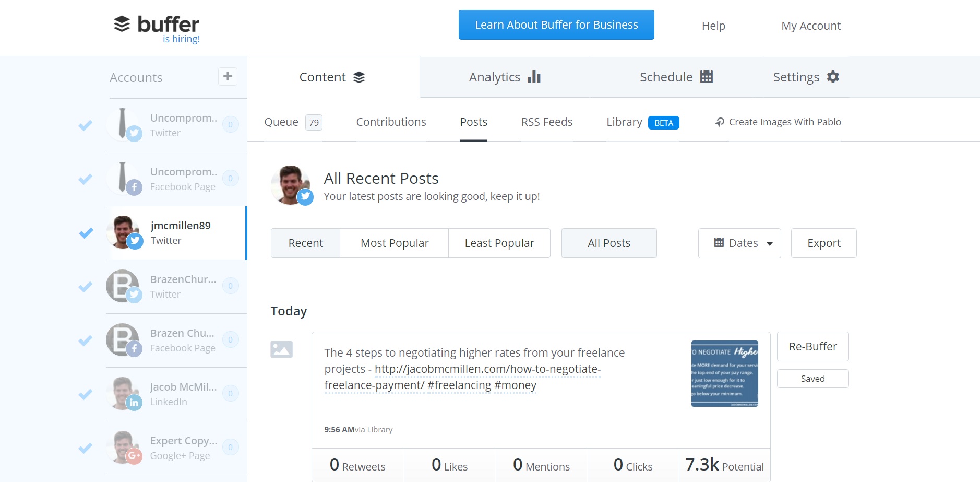Screen dimensions: 980x482
Task: Click the stack icon next to Content
Action: (358, 76)
